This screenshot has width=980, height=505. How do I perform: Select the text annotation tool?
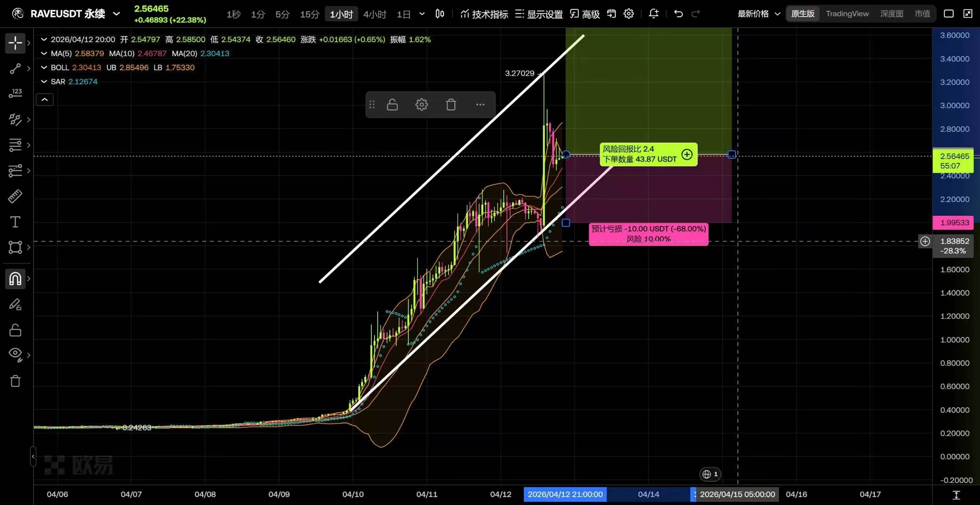pyautogui.click(x=15, y=222)
